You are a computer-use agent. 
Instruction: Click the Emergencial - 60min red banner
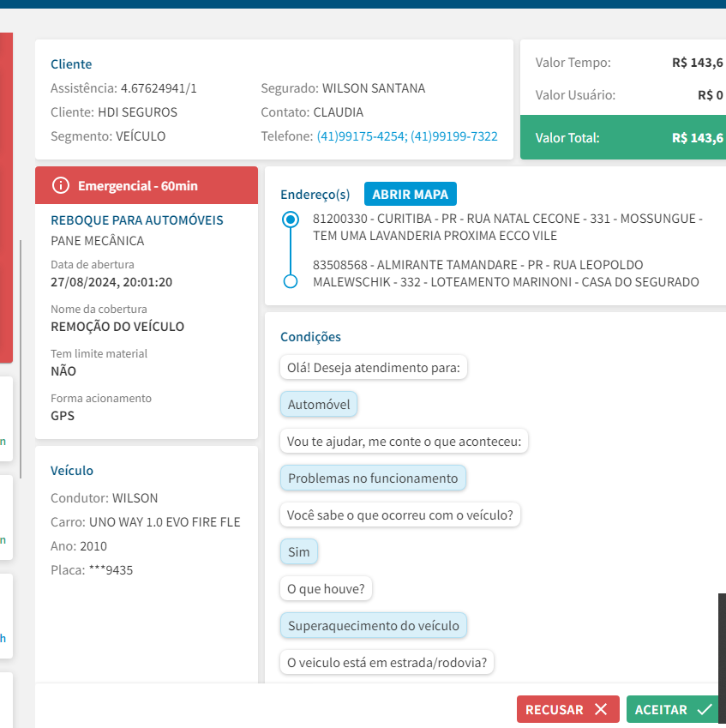pos(146,186)
